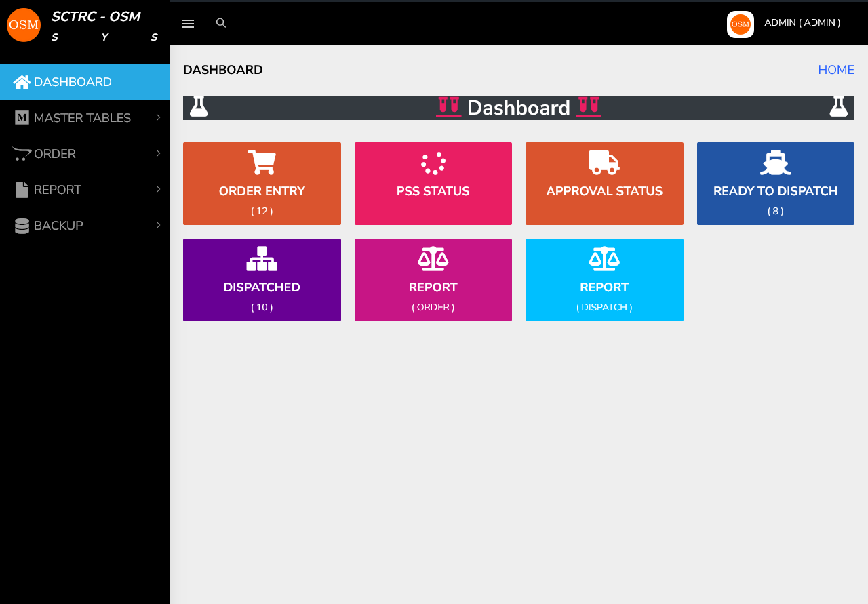868x604 pixels.
Task: Click the HOME breadcrumb link
Action: (x=835, y=70)
